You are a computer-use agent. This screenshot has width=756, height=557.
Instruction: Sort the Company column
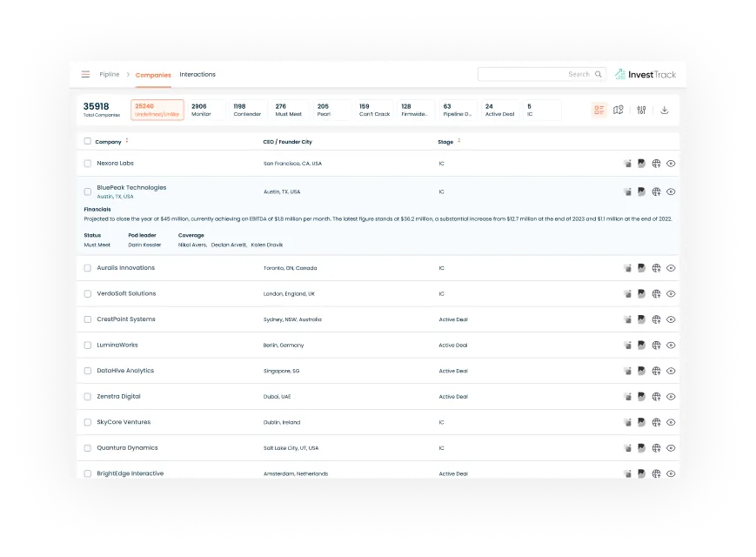coord(127,141)
